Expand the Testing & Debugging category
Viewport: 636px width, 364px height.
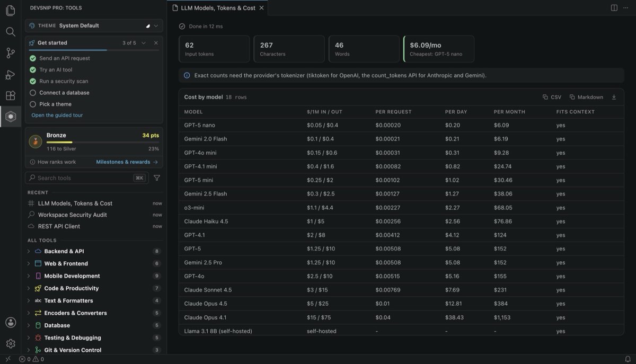94,338
